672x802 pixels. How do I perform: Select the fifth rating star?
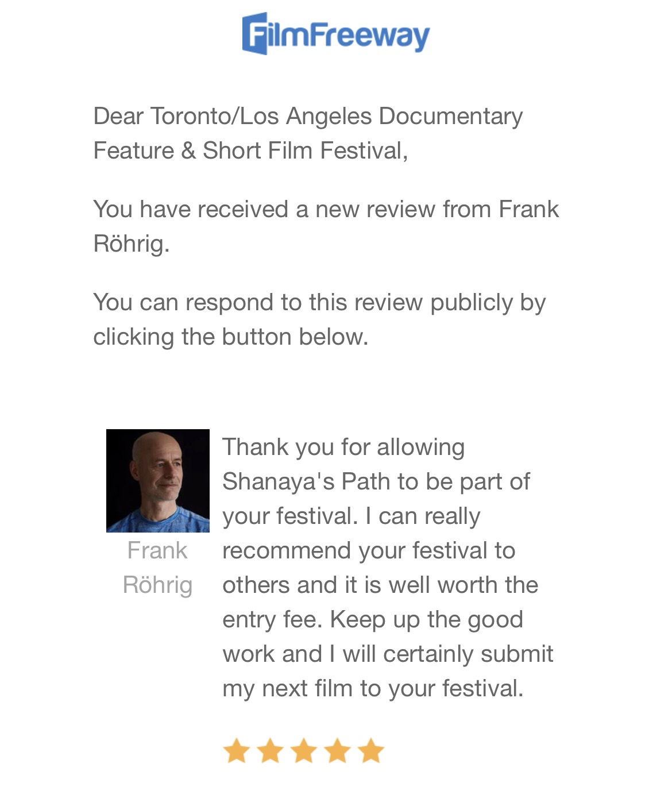pyautogui.click(x=371, y=751)
